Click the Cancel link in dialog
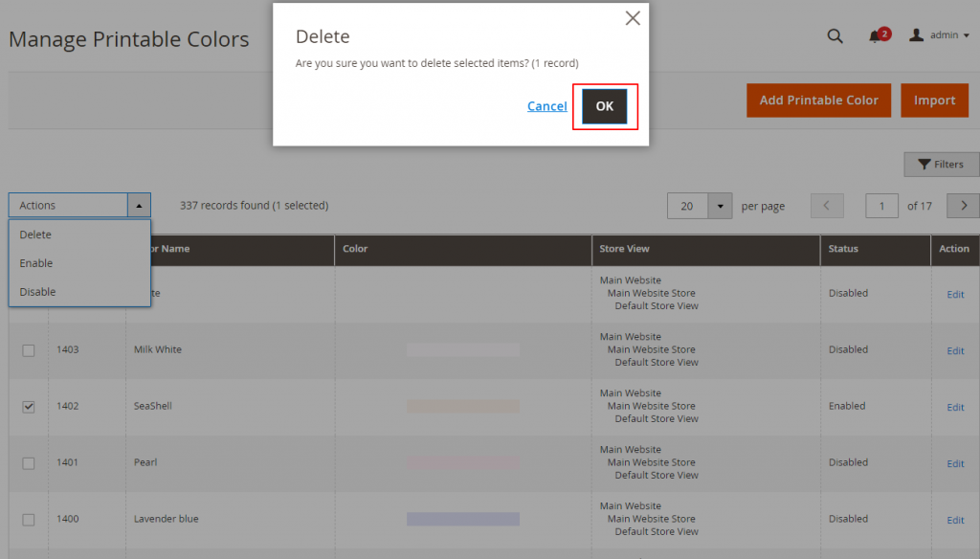Image resolution: width=980 pixels, height=559 pixels. pos(546,106)
